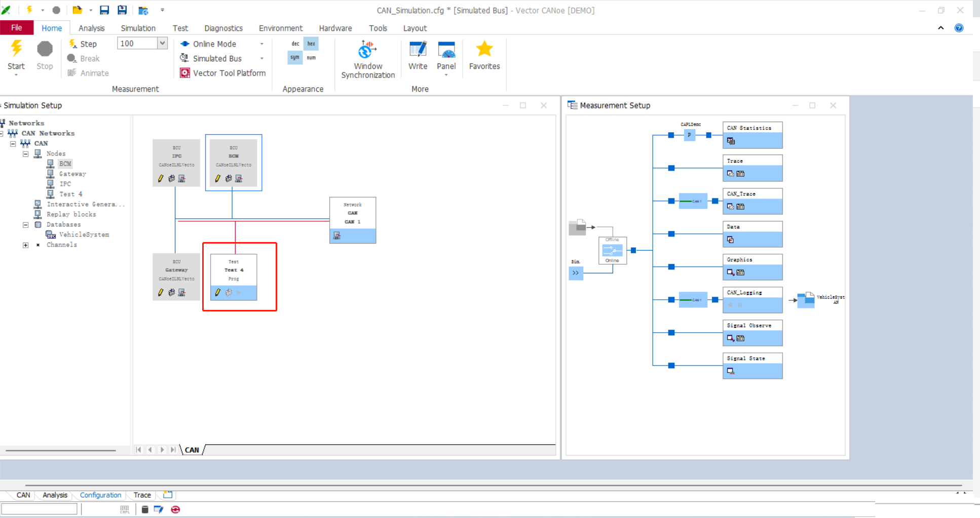Click the Vector Tool Platform icon

point(185,73)
